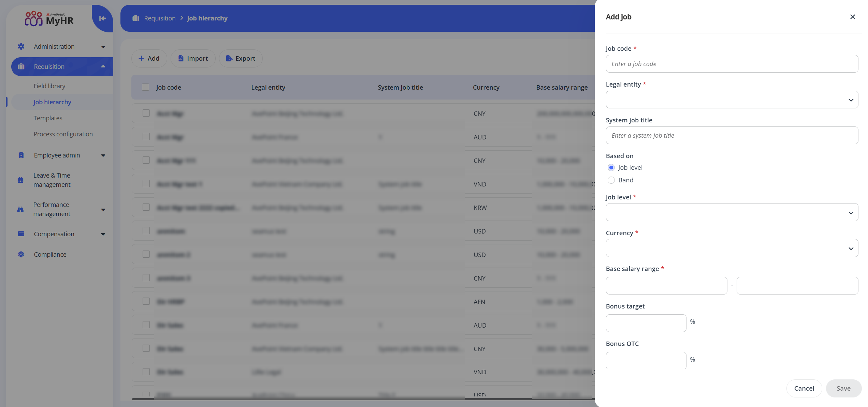868x407 pixels.
Task: Click the Performance management binoculars icon
Action: click(x=20, y=209)
